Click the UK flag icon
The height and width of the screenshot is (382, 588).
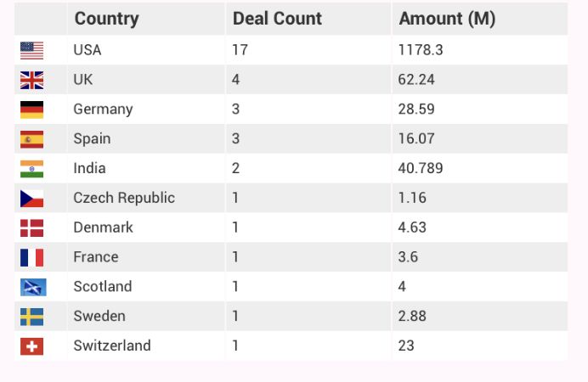(x=31, y=80)
